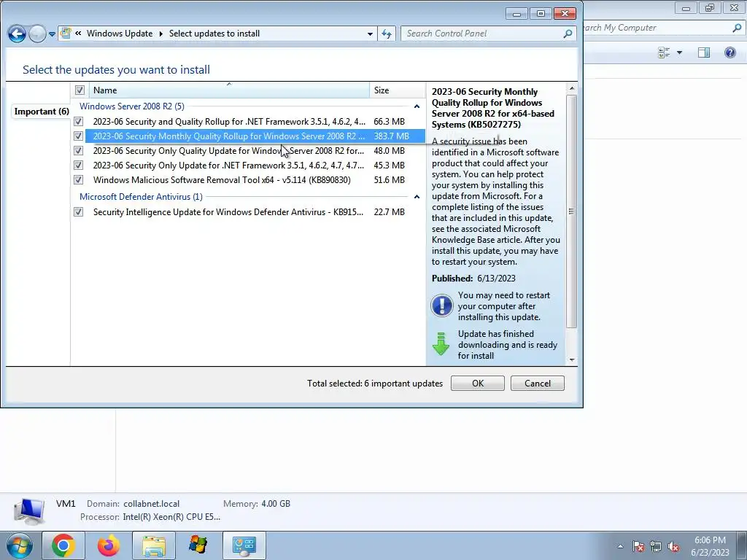Open the view options dropdown arrow in Computer window
This screenshot has width=747, height=560.
pyautogui.click(x=679, y=52)
